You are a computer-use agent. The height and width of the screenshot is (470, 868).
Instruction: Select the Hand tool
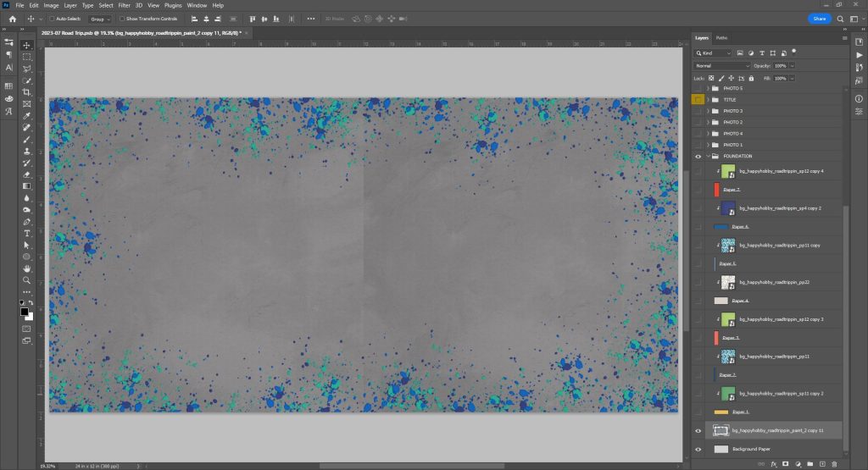point(27,268)
